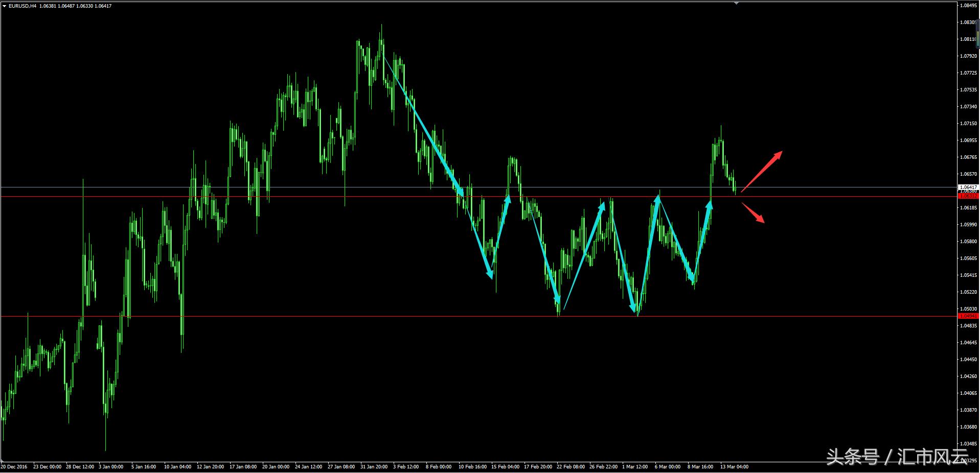Click time axis label 17 Jan 08:00

[243, 467]
